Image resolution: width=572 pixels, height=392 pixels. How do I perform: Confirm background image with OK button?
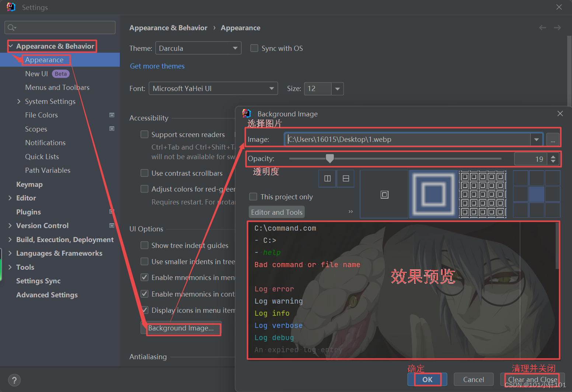[427, 379]
